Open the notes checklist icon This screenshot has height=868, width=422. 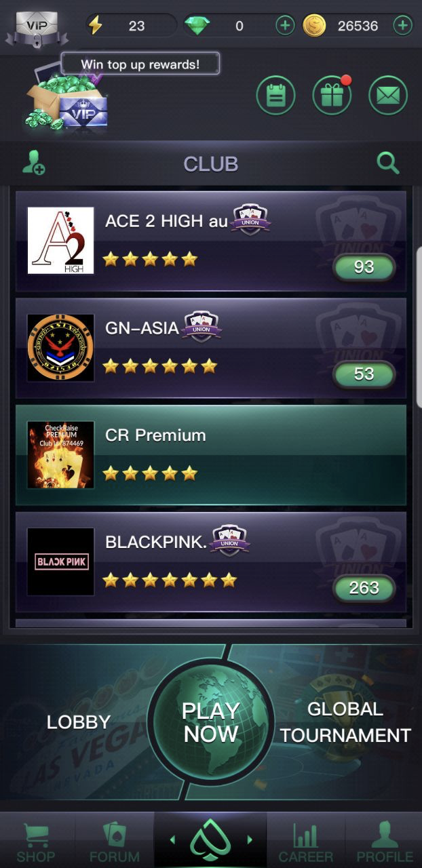pyautogui.click(x=275, y=96)
